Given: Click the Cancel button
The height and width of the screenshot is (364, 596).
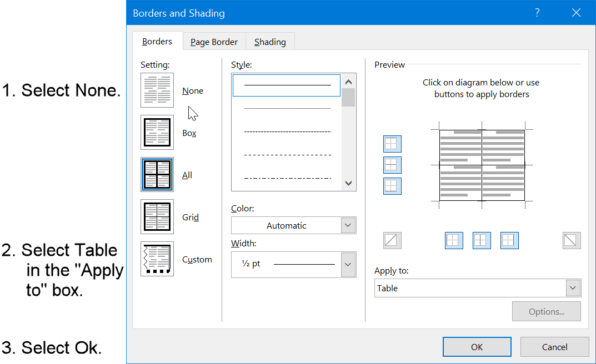Looking at the screenshot, I should point(554,346).
